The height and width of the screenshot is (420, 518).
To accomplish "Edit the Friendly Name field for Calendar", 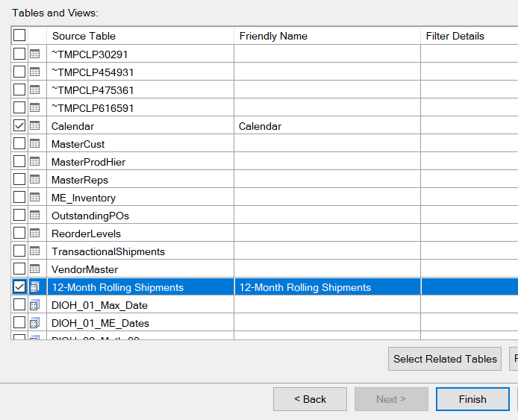I will pyautogui.click(x=327, y=126).
